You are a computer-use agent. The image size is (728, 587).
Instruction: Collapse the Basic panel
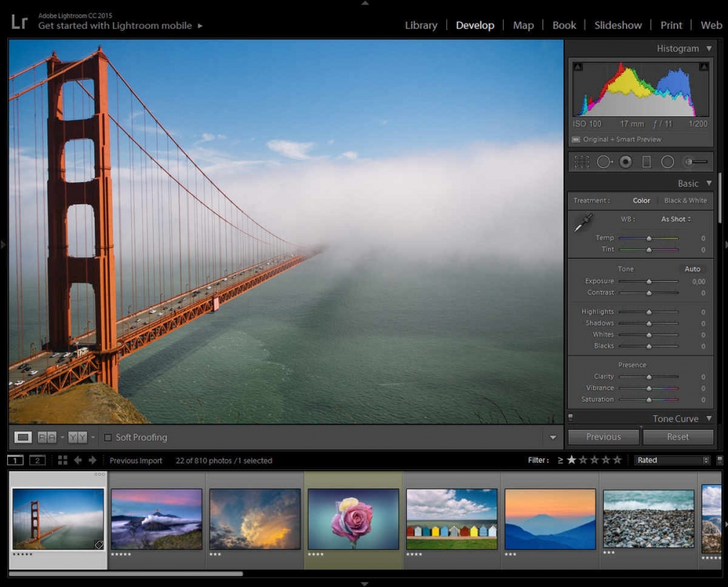709,183
